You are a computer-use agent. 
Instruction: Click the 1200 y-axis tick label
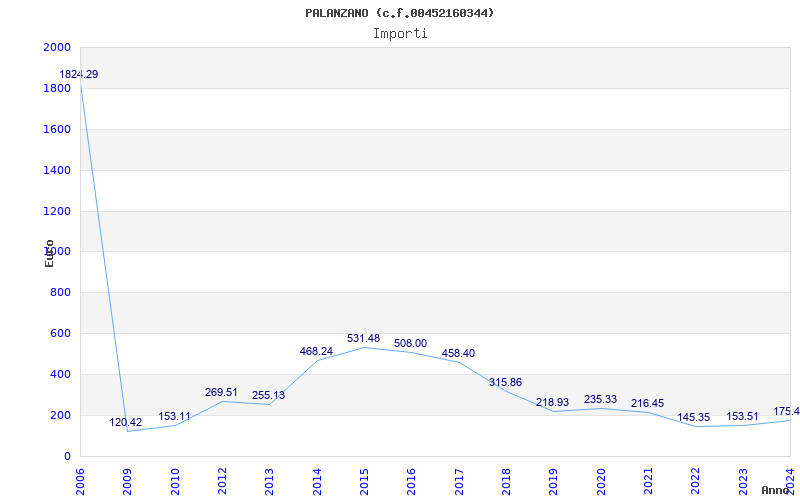click(x=57, y=211)
